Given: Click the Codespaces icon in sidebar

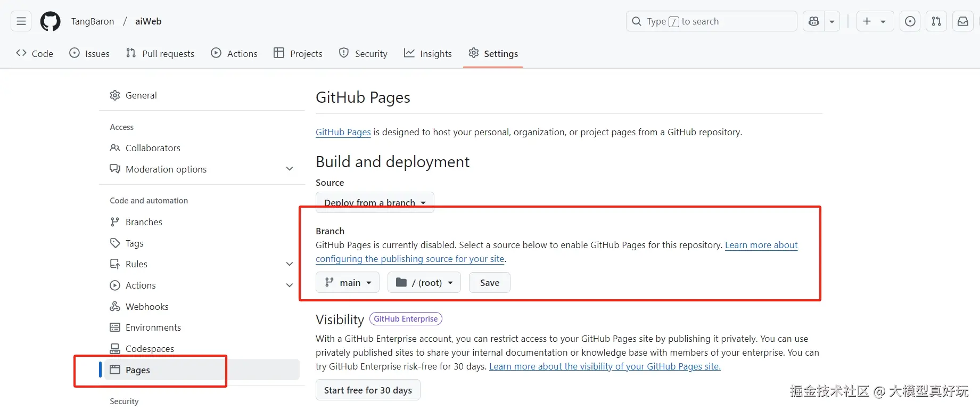Looking at the screenshot, I should pos(115,349).
